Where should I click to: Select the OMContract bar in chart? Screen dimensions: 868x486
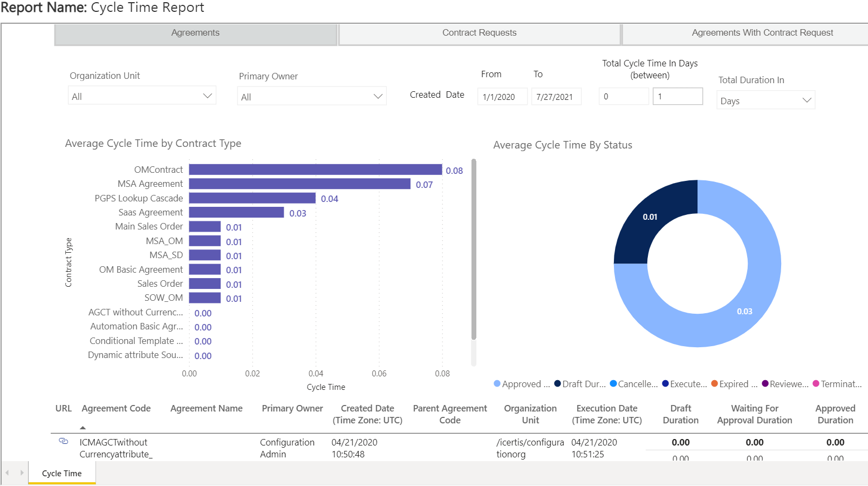[315, 170]
